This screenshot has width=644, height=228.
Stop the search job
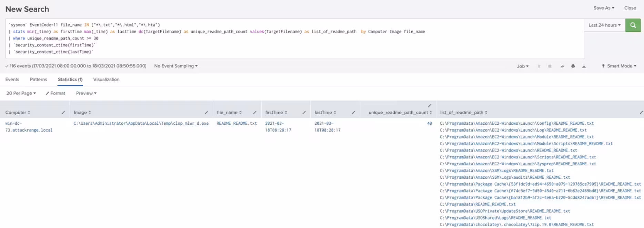550,66
